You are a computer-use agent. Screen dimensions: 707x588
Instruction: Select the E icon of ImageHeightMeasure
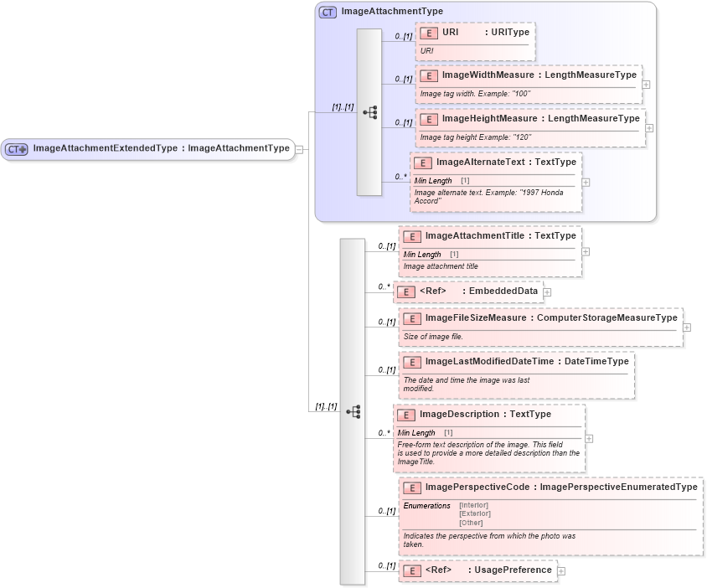coord(428,118)
